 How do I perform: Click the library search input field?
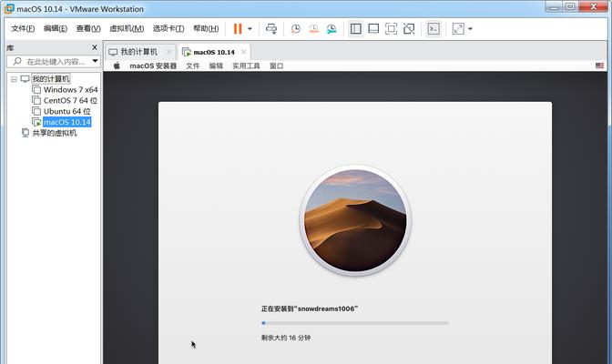point(54,61)
